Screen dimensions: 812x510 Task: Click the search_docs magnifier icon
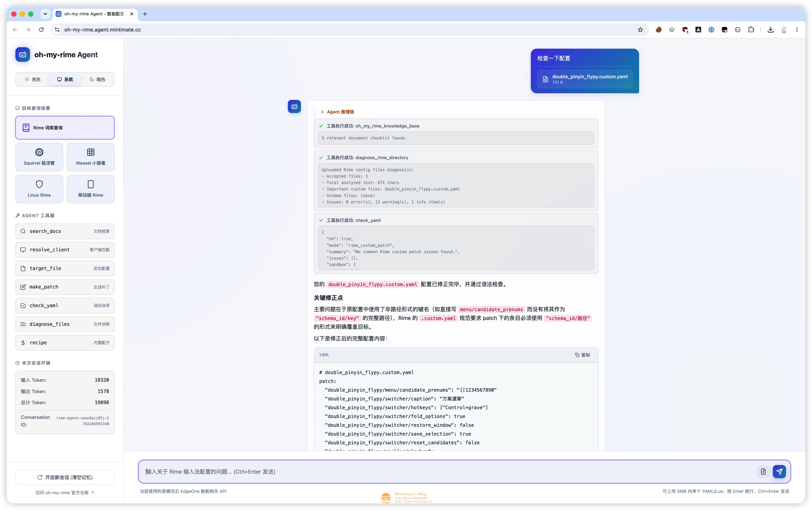[23, 231]
